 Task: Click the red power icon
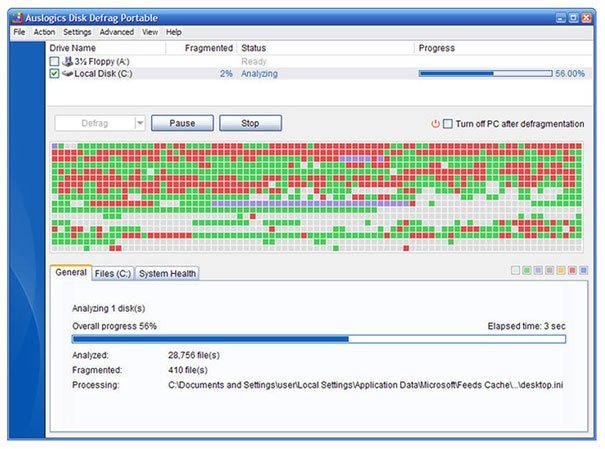435,124
